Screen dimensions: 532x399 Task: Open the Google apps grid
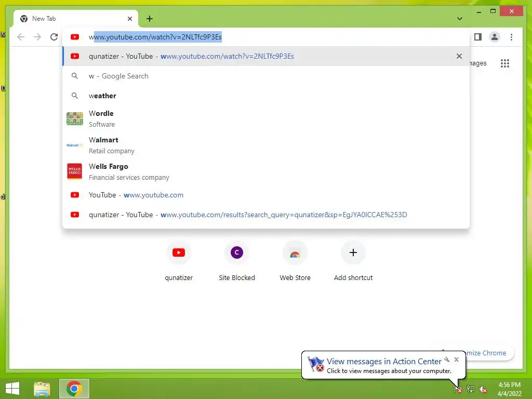(505, 63)
